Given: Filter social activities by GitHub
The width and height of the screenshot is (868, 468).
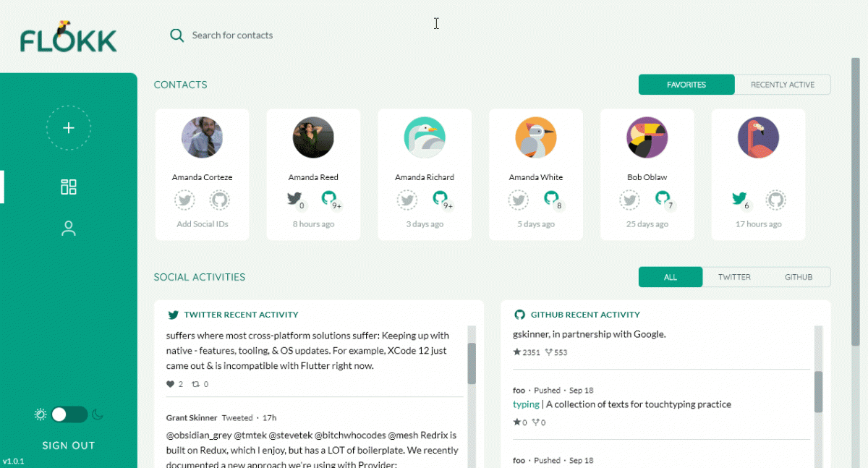Looking at the screenshot, I should click(x=799, y=277).
